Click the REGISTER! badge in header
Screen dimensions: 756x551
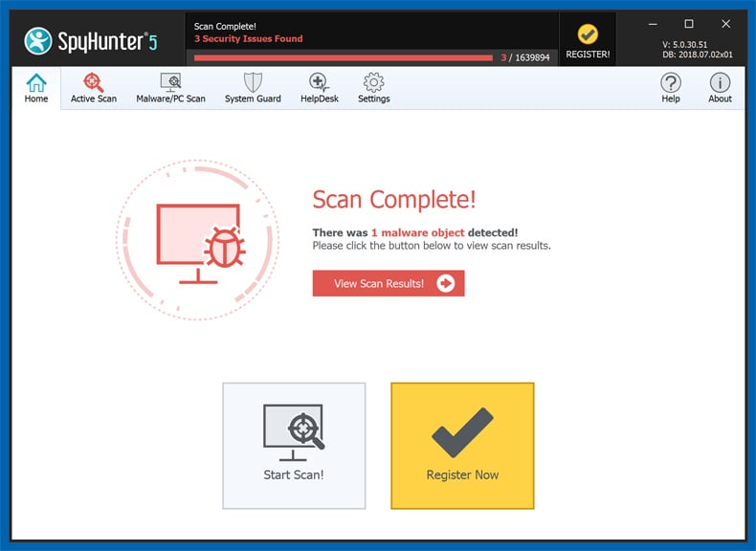[x=588, y=40]
